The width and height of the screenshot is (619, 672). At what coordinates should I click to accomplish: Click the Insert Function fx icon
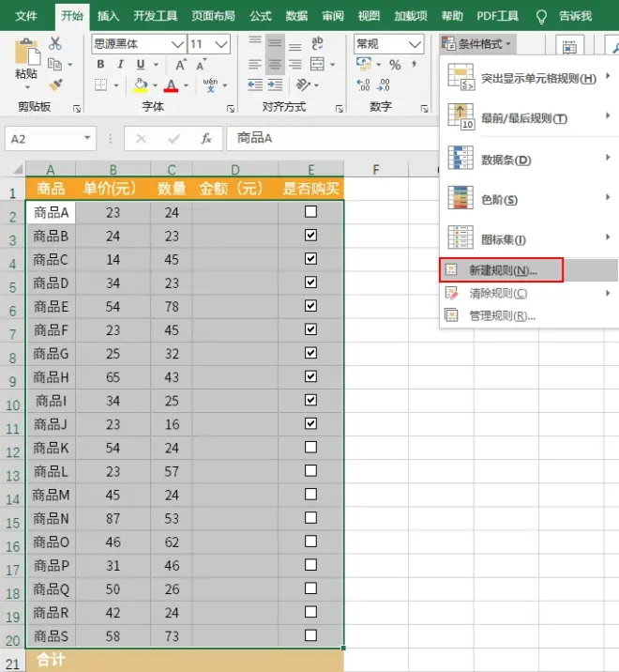click(x=206, y=138)
